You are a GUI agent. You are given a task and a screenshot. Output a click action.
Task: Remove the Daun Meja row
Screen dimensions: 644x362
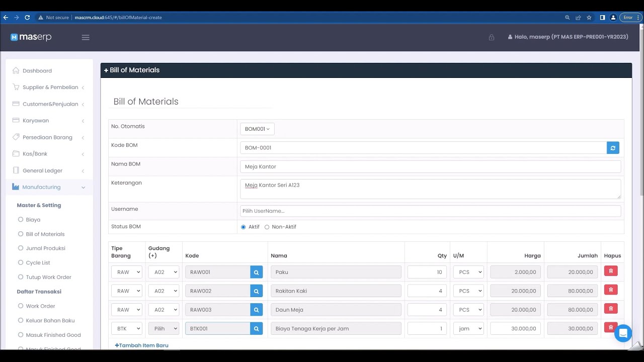[611, 309]
